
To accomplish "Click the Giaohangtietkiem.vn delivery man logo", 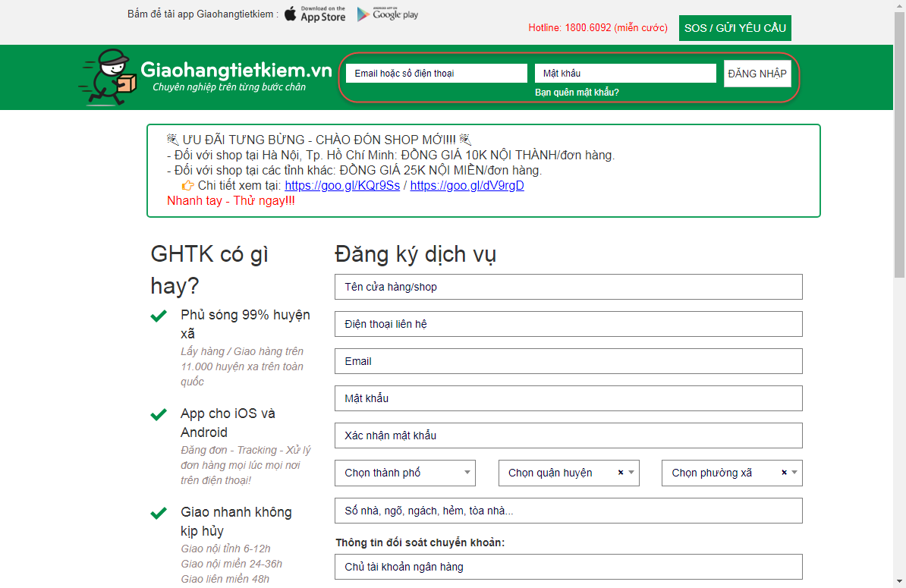I will pyautogui.click(x=107, y=77).
